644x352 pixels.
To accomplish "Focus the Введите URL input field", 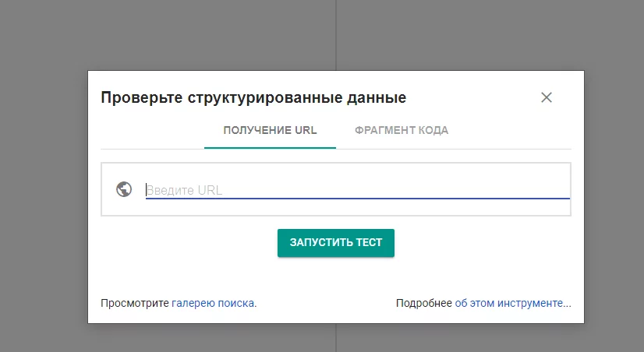I will pyautogui.click(x=357, y=190).
